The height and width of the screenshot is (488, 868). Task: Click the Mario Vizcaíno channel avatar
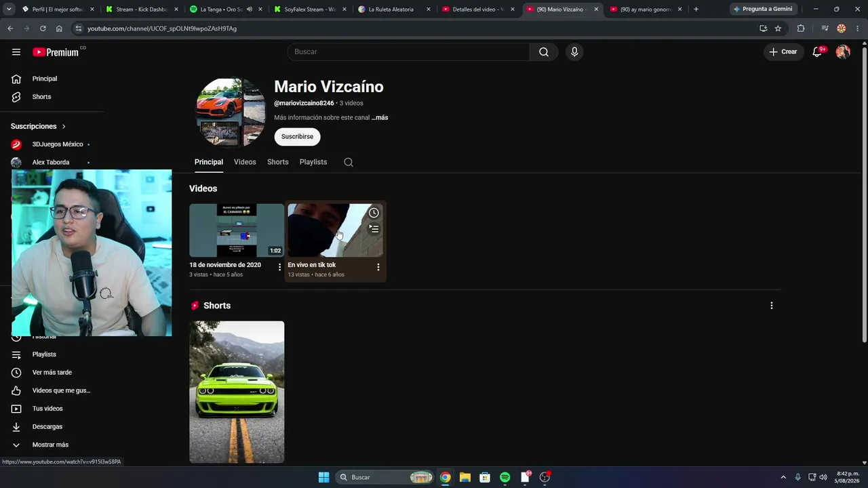click(x=231, y=113)
